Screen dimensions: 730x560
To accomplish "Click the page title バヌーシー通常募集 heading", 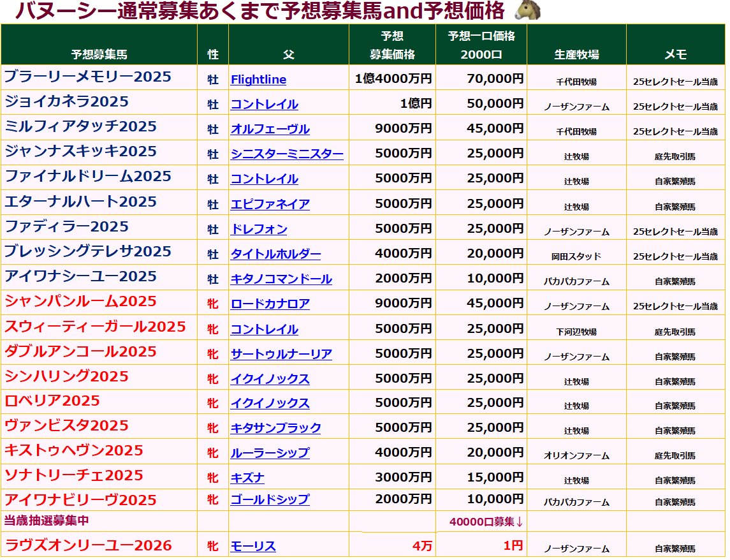I will (x=259, y=11).
